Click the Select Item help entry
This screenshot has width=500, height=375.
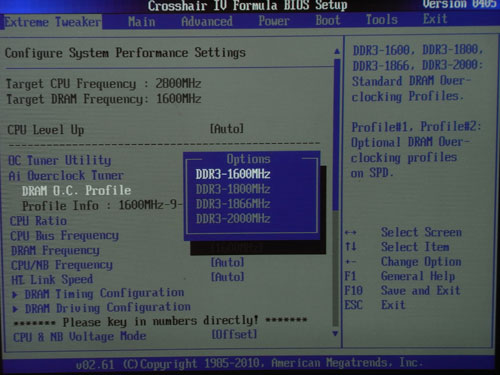[x=397, y=247]
